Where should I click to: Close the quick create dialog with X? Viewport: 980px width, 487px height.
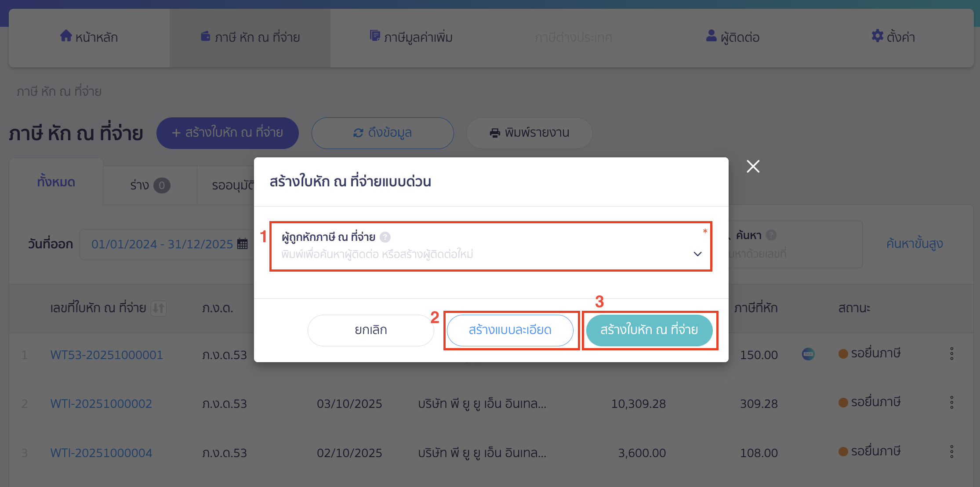[753, 166]
